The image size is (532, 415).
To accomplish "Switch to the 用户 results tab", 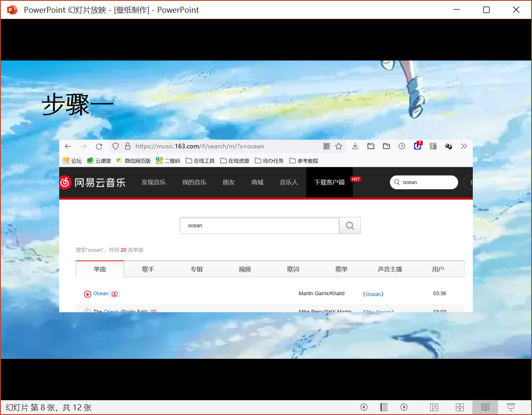I will point(438,269).
